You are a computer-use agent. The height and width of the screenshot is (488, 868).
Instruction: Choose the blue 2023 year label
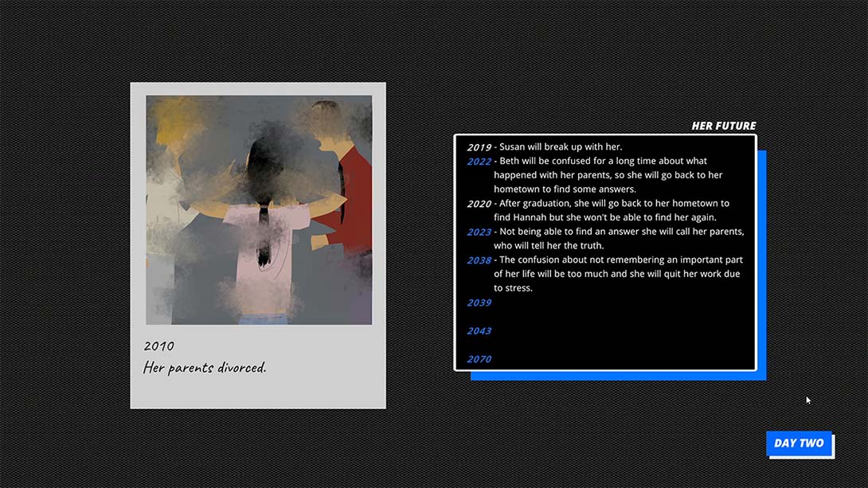(479, 232)
